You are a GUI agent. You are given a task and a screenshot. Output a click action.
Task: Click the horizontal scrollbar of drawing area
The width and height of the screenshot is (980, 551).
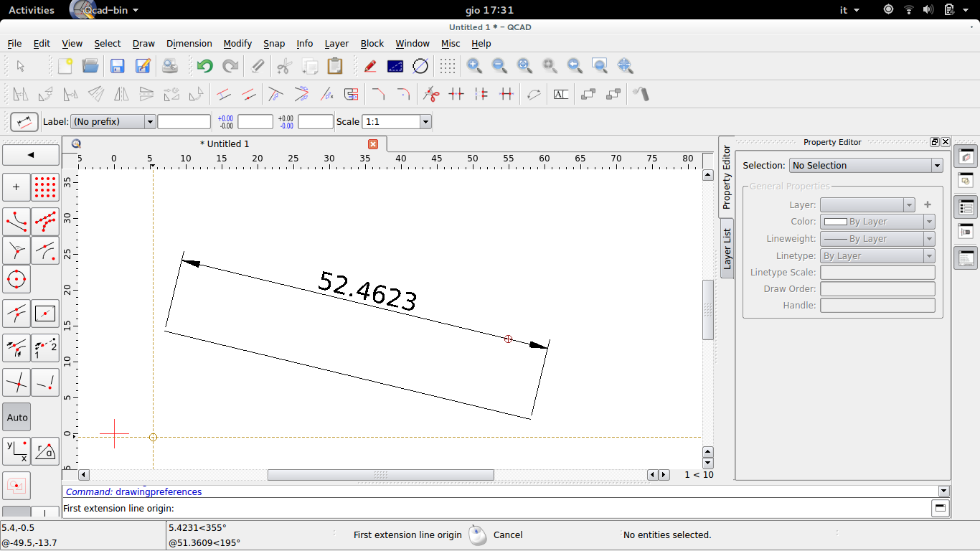(x=381, y=475)
